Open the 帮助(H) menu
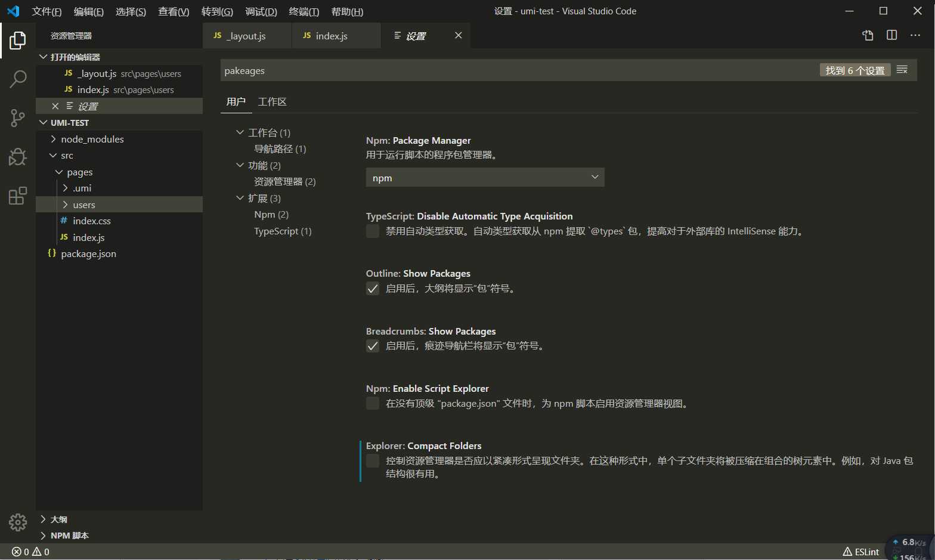 [x=348, y=11]
